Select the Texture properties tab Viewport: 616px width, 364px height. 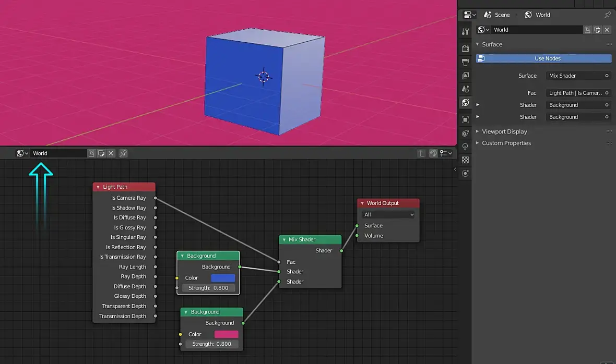[465, 160]
